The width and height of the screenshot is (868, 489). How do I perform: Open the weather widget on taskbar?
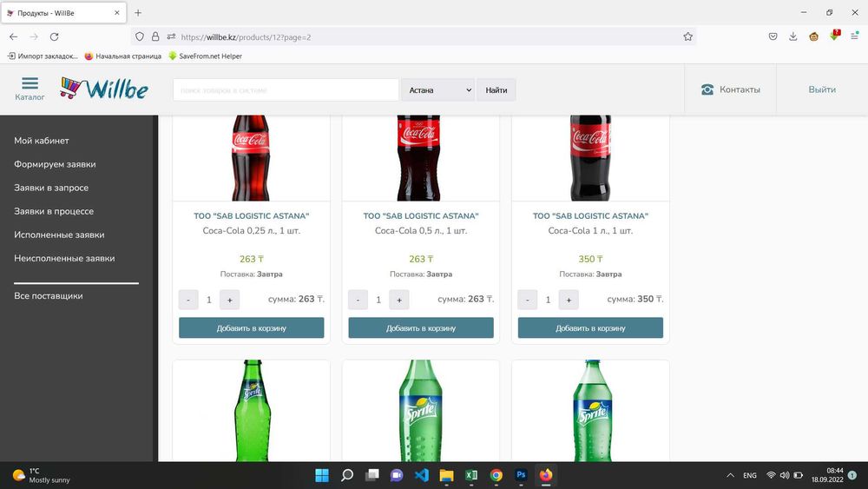click(42, 475)
